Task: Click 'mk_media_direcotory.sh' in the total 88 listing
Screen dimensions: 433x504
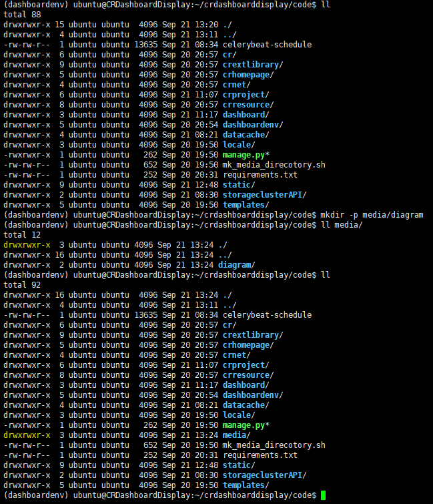Action: pyautogui.click(x=274, y=165)
